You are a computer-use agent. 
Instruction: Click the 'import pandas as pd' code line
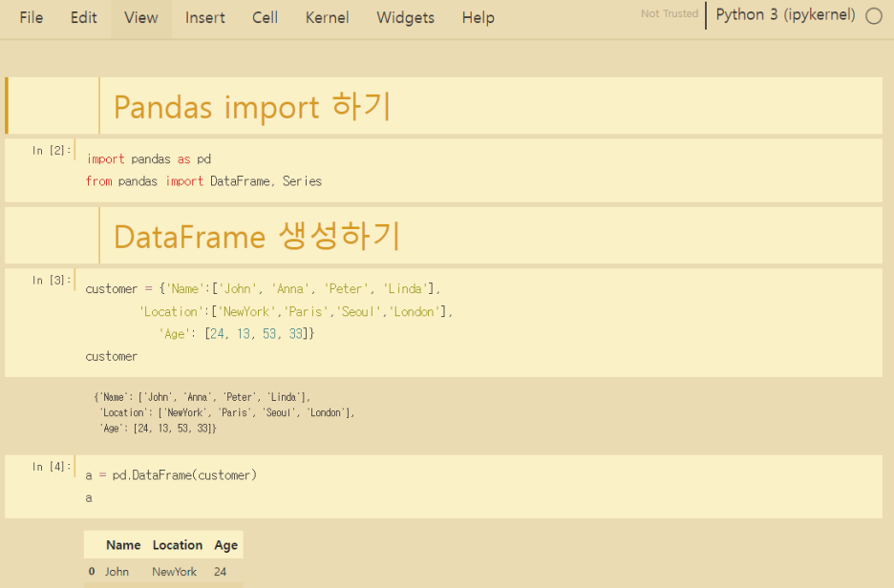tap(148, 159)
